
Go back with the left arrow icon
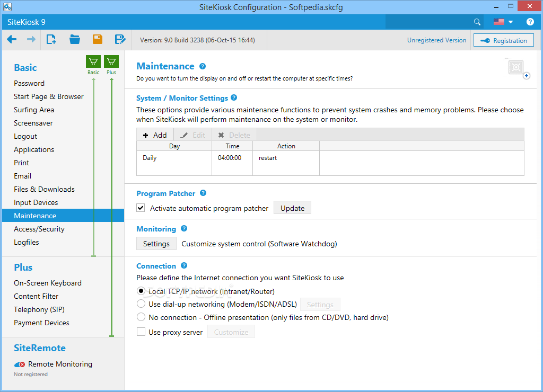point(12,39)
